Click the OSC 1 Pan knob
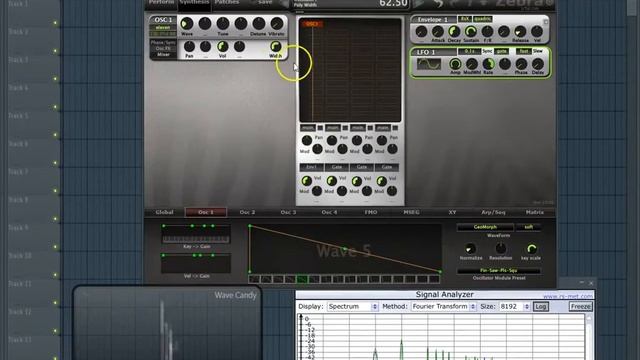The height and width of the screenshot is (360, 640). (189, 47)
